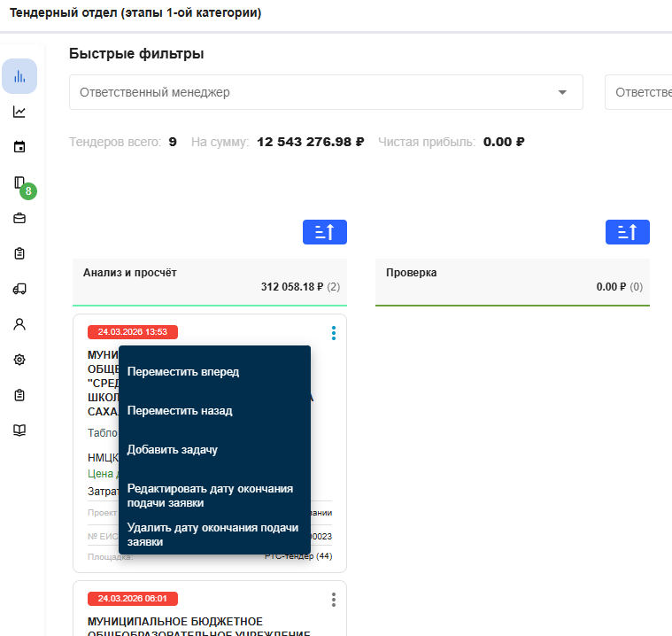
Task: Open the calendar sidebar icon
Action: pos(19,147)
